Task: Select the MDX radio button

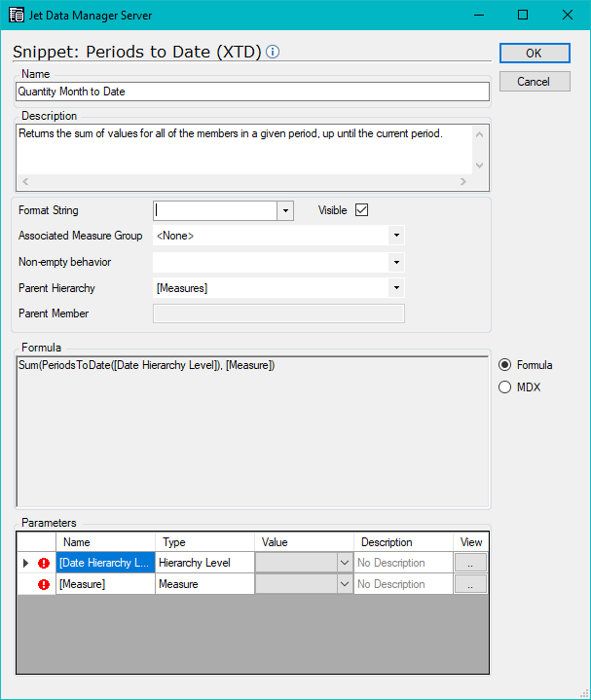Action: click(505, 387)
